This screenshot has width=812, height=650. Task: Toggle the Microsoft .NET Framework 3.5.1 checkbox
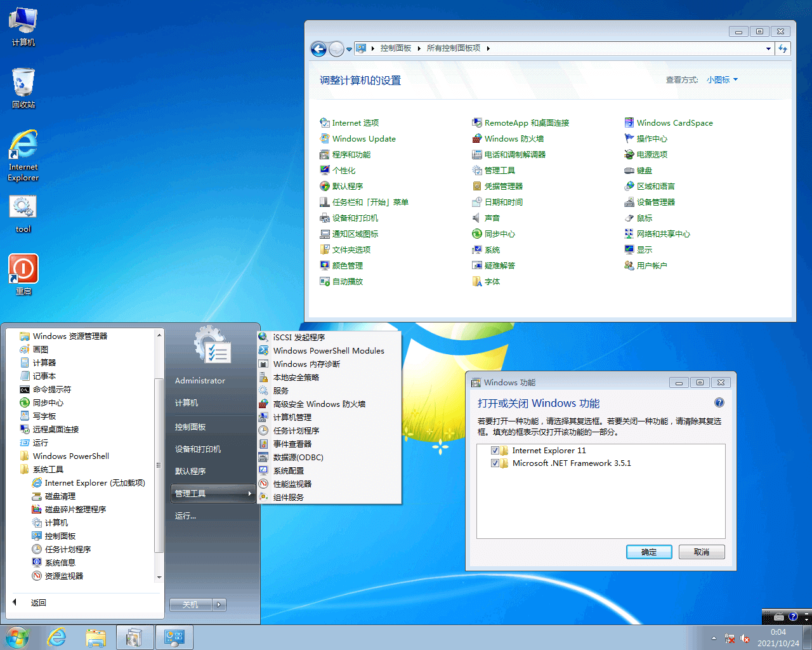coord(495,463)
